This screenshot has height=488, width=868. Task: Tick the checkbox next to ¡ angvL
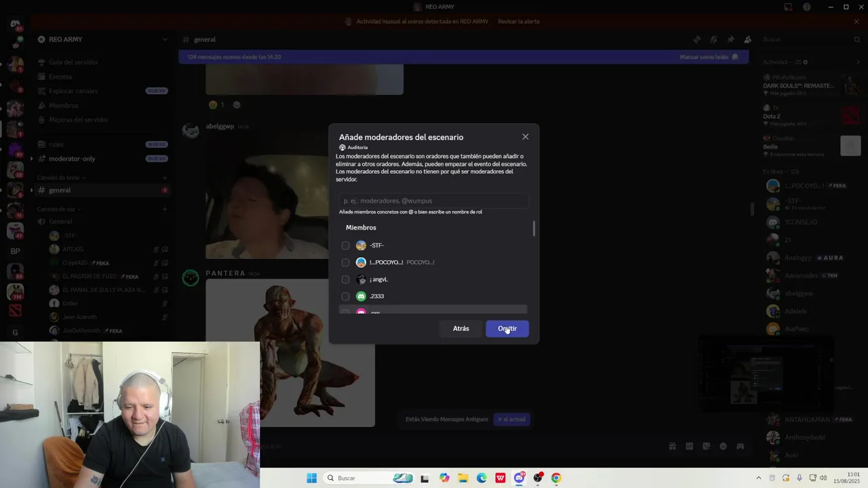pos(346,279)
